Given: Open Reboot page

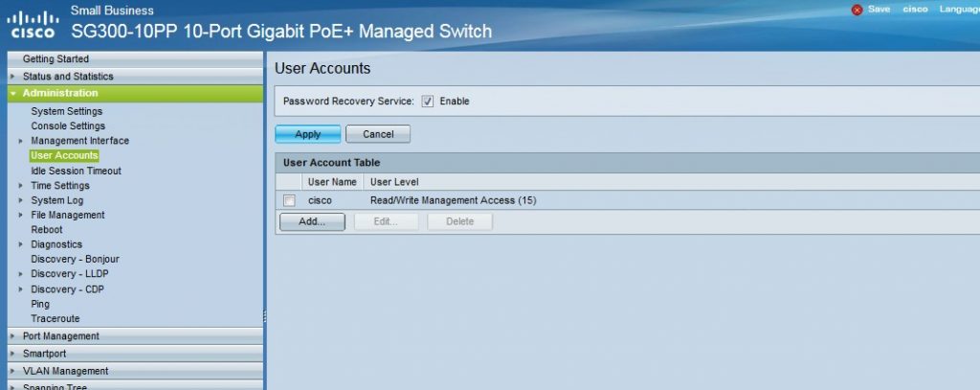Looking at the screenshot, I should [x=47, y=230].
